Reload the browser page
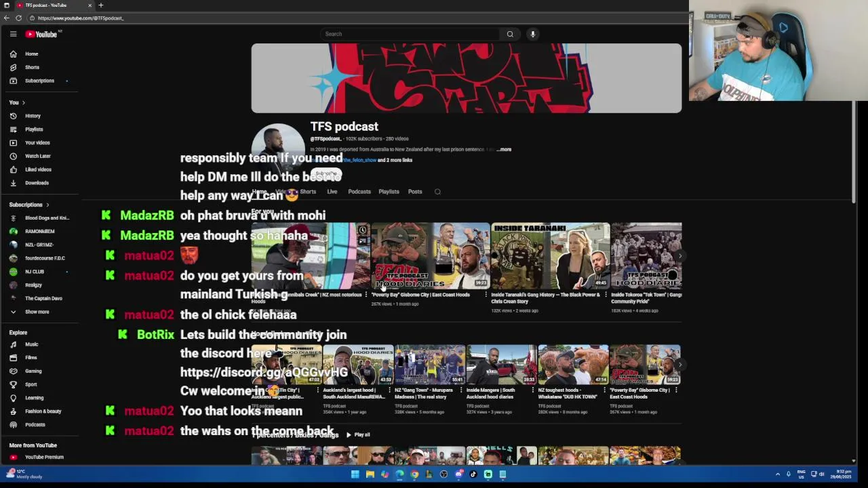The width and height of the screenshot is (868, 488). click(18, 18)
